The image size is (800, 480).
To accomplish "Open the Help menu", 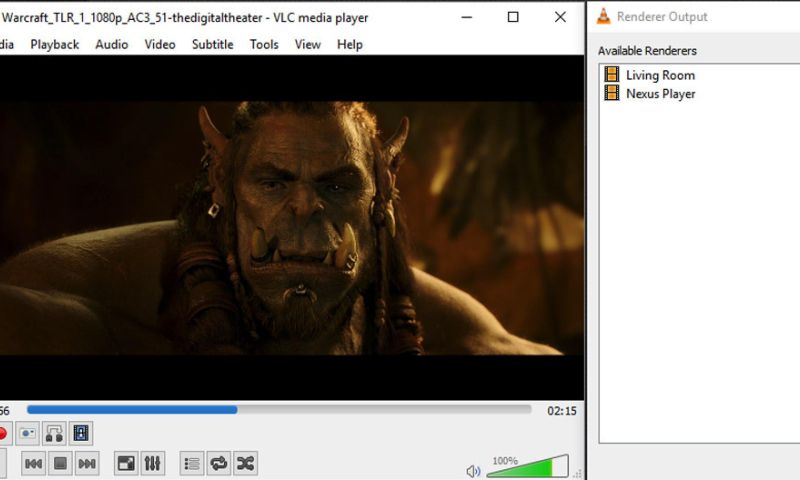I will point(349,44).
